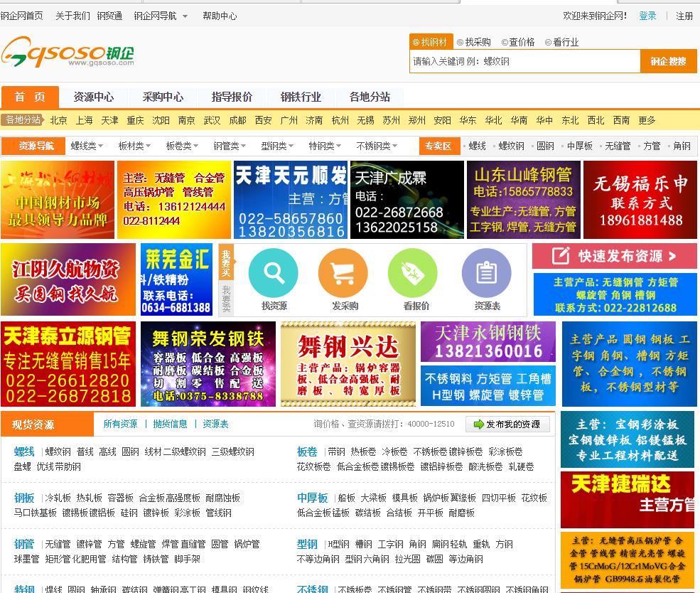The width and height of the screenshot is (700, 593).
Task: Open the 天津永钢钢铁 banner ad
Action: point(488,341)
